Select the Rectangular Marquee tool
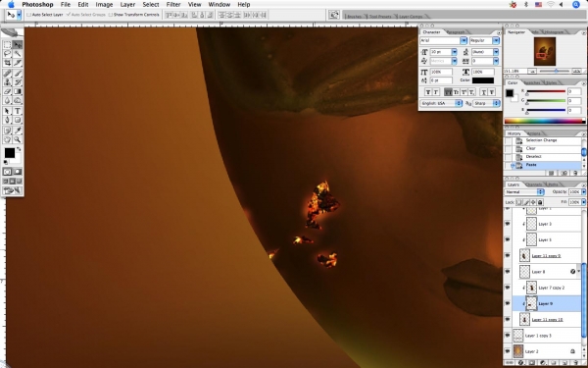The width and height of the screenshot is (588, 368). [7, 45]
